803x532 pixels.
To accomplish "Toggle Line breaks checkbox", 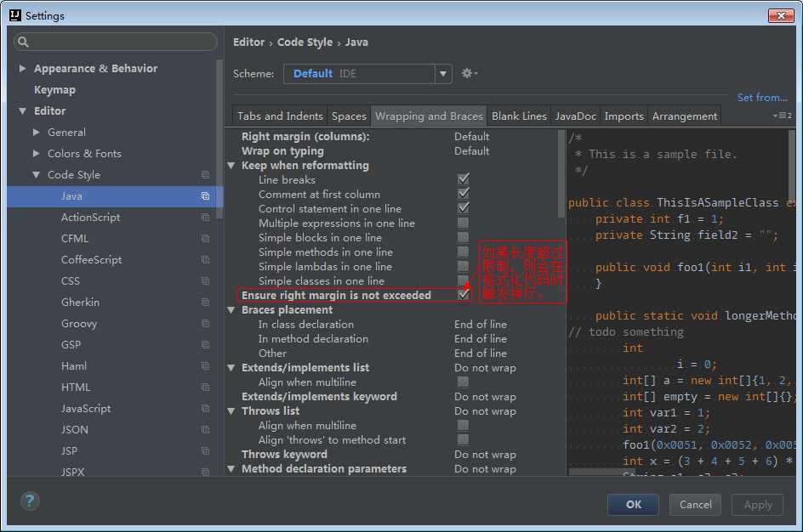I will pyautogui.click(x=463, y=179).
